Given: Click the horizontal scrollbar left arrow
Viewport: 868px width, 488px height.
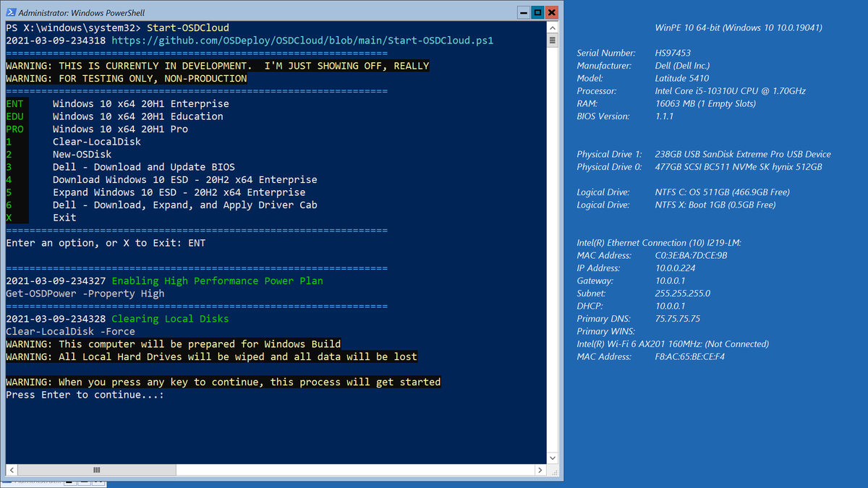Looking at the screenshot, I should tap(11, 470).
